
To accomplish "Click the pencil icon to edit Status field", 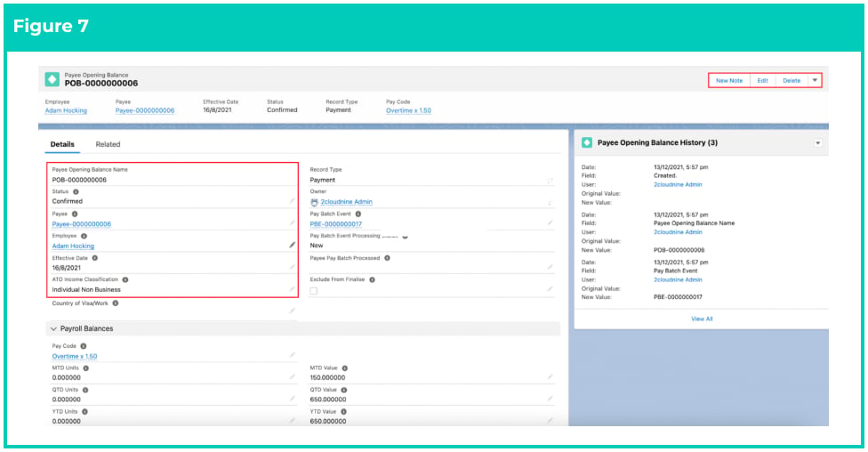I will tap(292, 201).
